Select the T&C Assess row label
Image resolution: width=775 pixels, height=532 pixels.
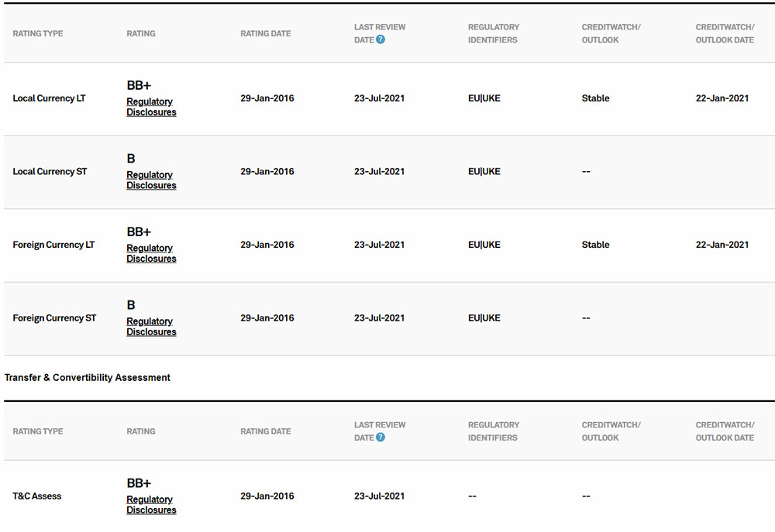tap(37, 496)
